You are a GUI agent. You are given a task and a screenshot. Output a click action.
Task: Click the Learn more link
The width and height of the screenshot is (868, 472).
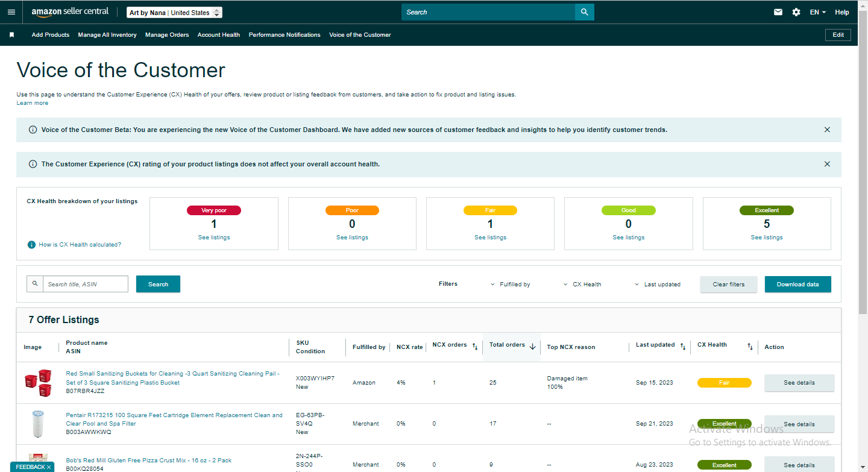(x=33, y=103)
